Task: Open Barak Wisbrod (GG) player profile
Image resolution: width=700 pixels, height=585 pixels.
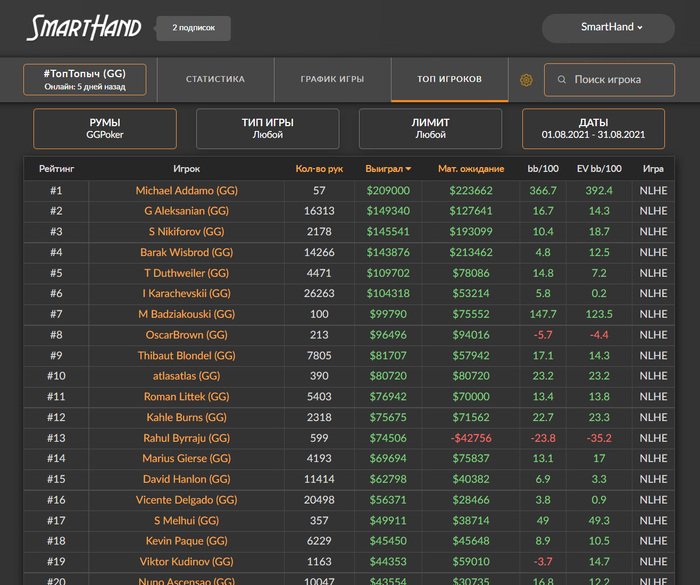Action: tap(186, 253)
